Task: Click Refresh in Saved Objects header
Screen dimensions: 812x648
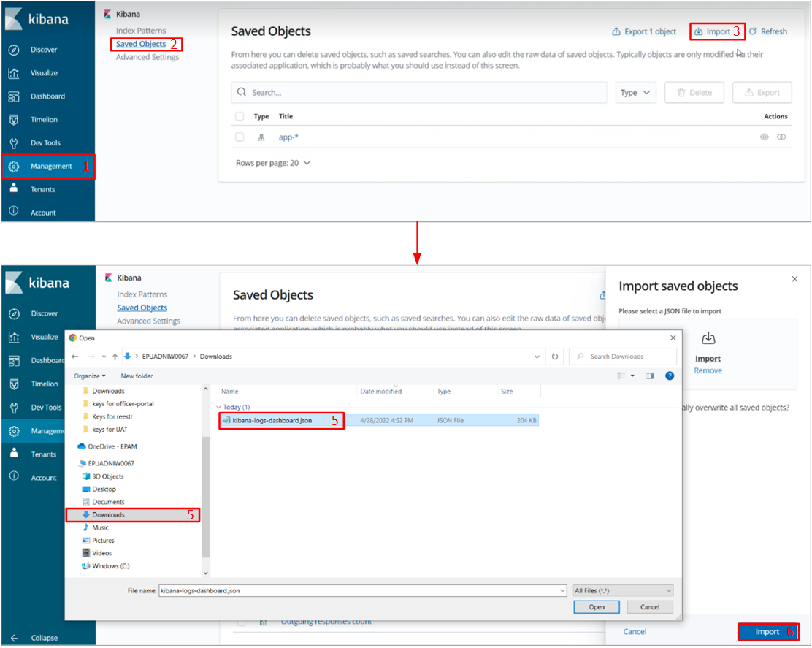Action: (768, 31)
